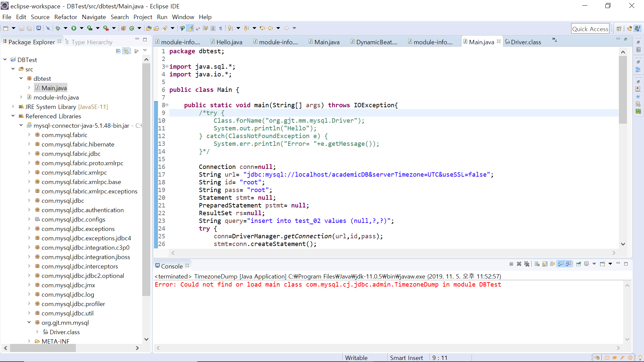Click the New file toolbar icon
The image size is (644, 362).
pos(6,28)
